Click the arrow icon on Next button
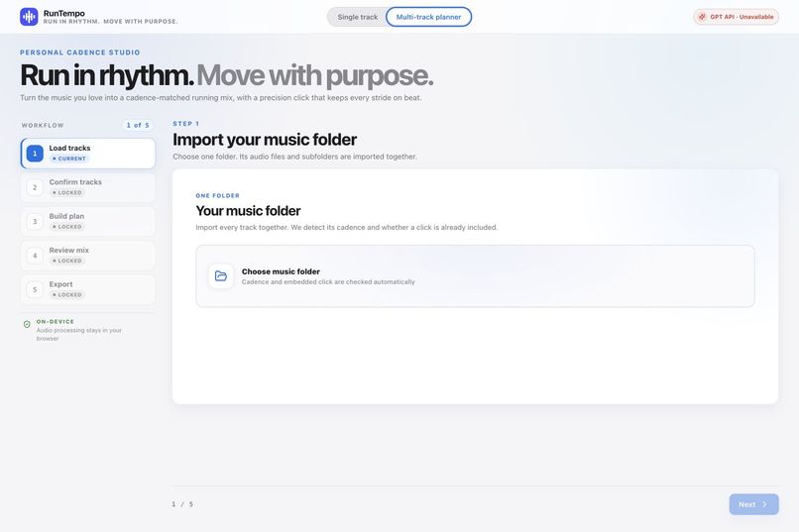Screen dimensions: 799x532 click(x=764, y=504)
